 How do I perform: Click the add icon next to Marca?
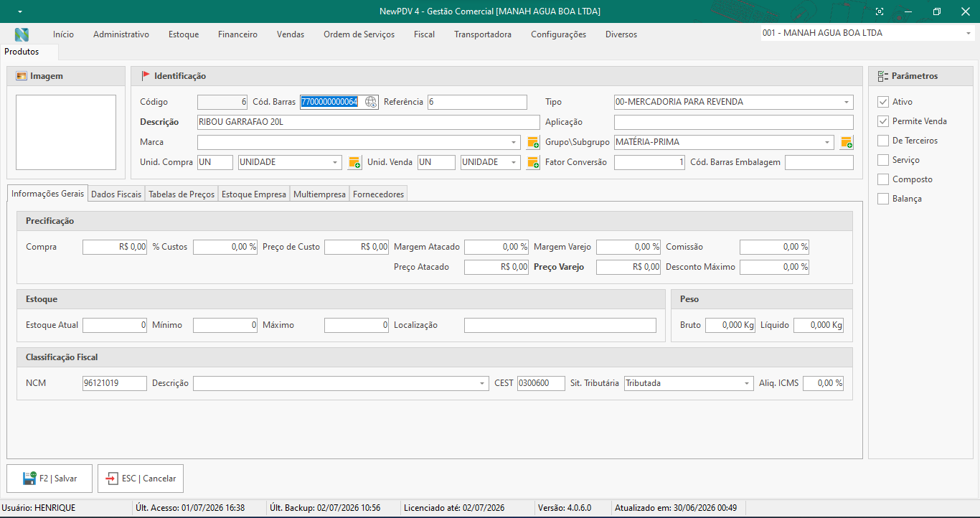coord(533,143)
